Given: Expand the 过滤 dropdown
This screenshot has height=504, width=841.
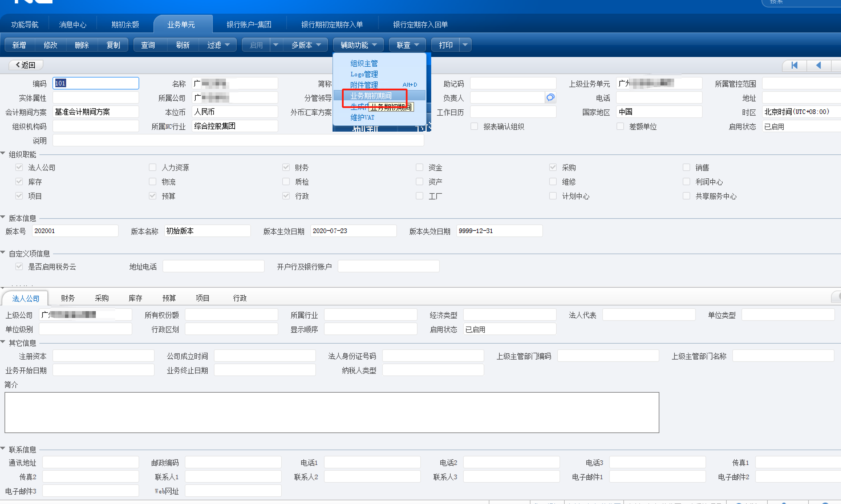Looking at the screenshot, I should (x=218, y=45).
